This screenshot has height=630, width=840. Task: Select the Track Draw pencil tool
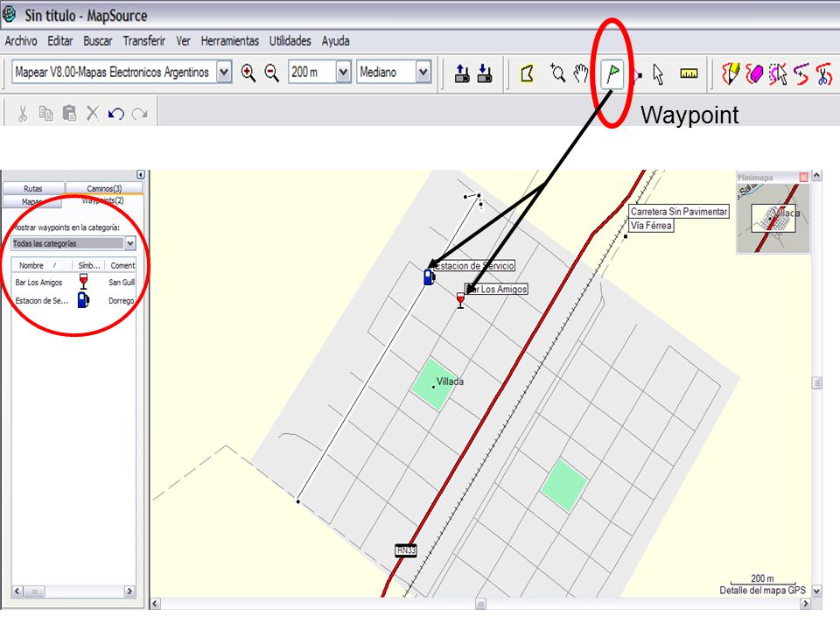(730, 73)
